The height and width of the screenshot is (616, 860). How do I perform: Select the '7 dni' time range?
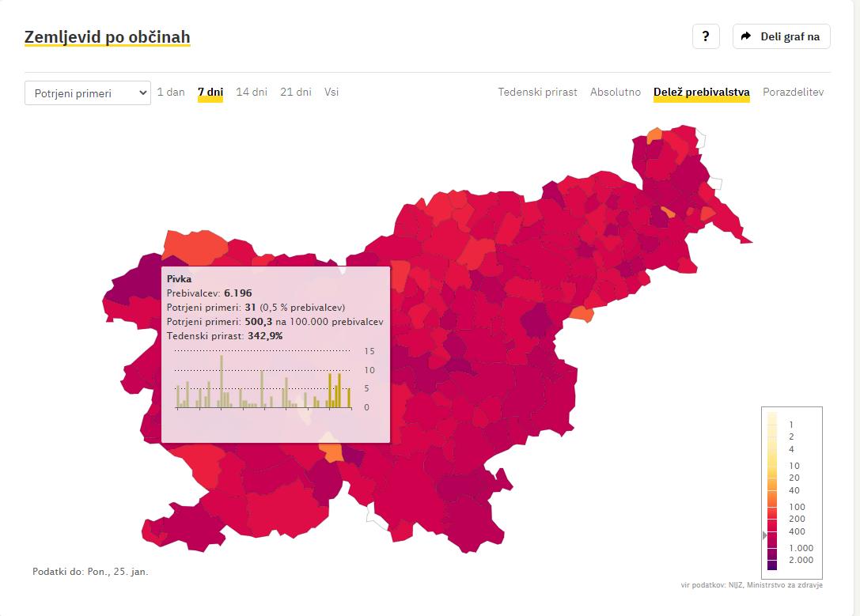(x=210, y=92)
